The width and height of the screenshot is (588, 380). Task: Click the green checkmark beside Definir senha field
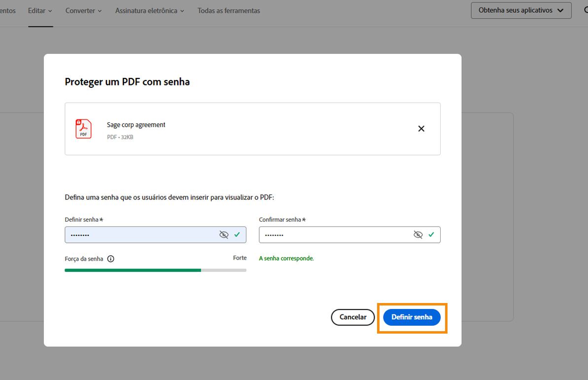coord(238,234)
